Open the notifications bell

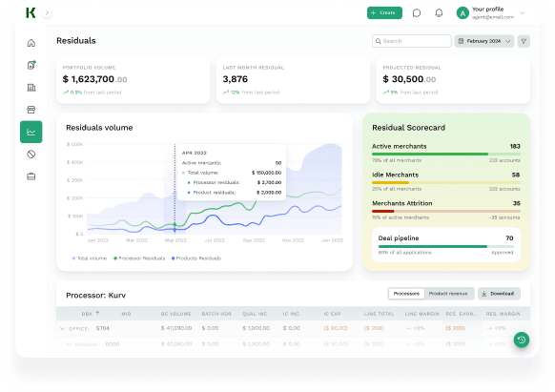pyautogui.click(x=439, y=13)
